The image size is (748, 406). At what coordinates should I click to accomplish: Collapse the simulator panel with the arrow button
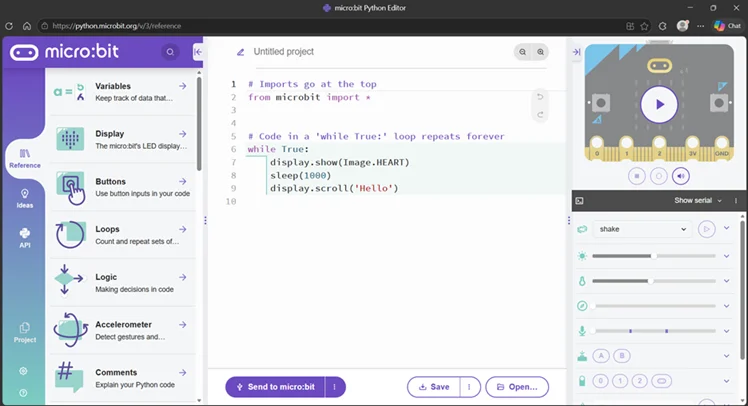tap(576, 52)
